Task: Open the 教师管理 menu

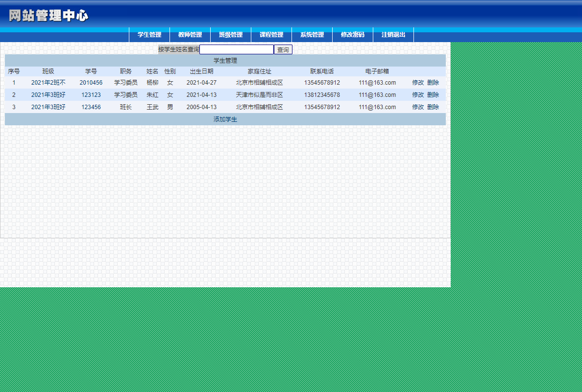Action: click(x=190, y=34)
